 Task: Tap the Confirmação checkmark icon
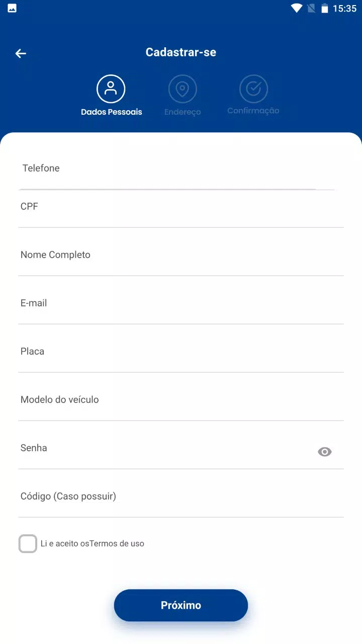(x=253, y=89)
